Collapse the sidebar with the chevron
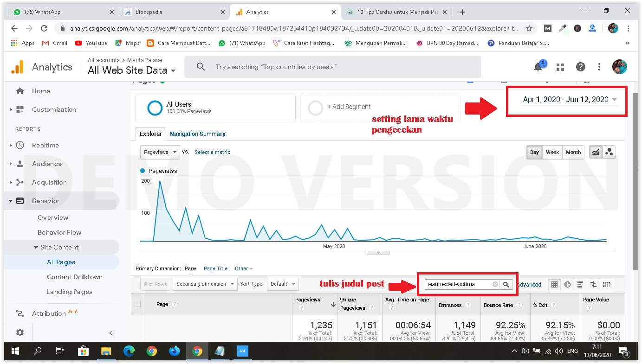Screen dimensions: 642x364 coord(110,332)
